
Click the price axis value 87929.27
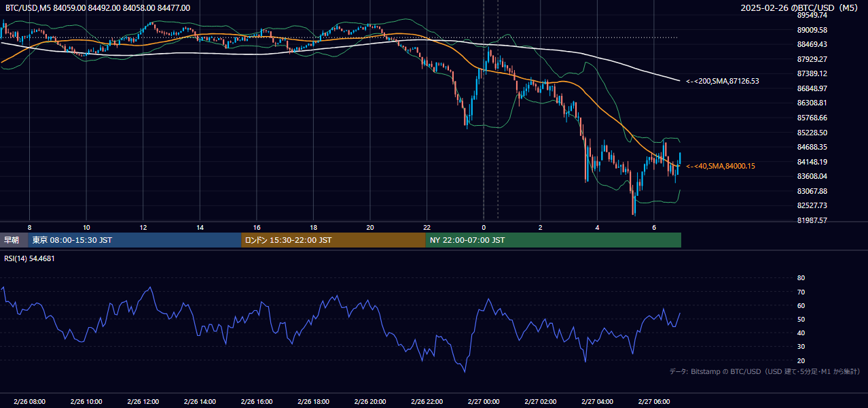(x=812, y=59)
